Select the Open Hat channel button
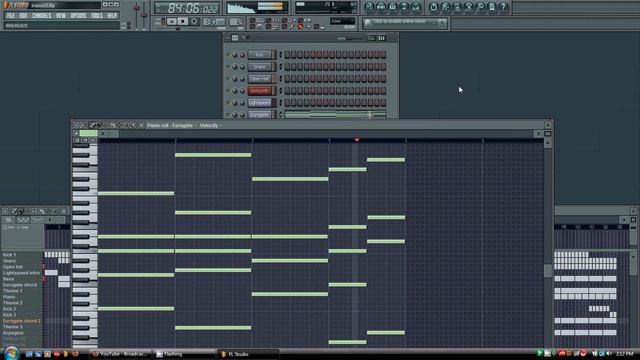This screenshot has width=640, height=360. pos(260,78)
